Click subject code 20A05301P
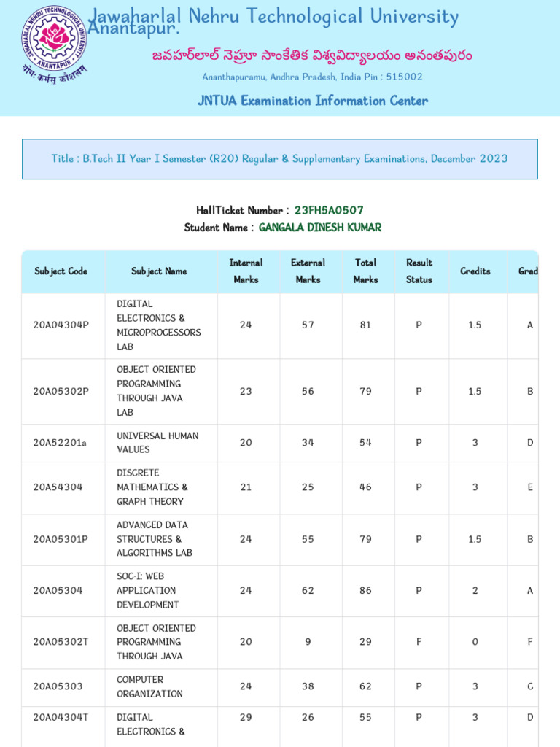This screenshot has height=747, width=560. 61,539
